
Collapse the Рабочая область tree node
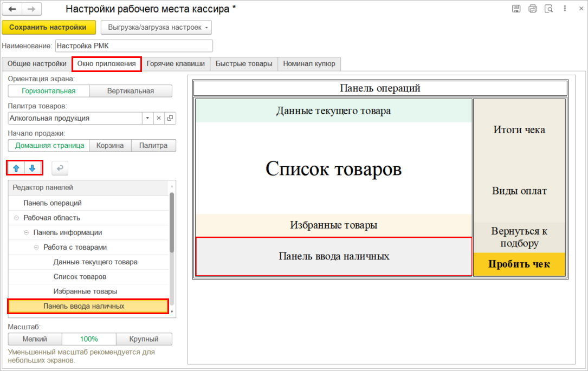(16, 218)
